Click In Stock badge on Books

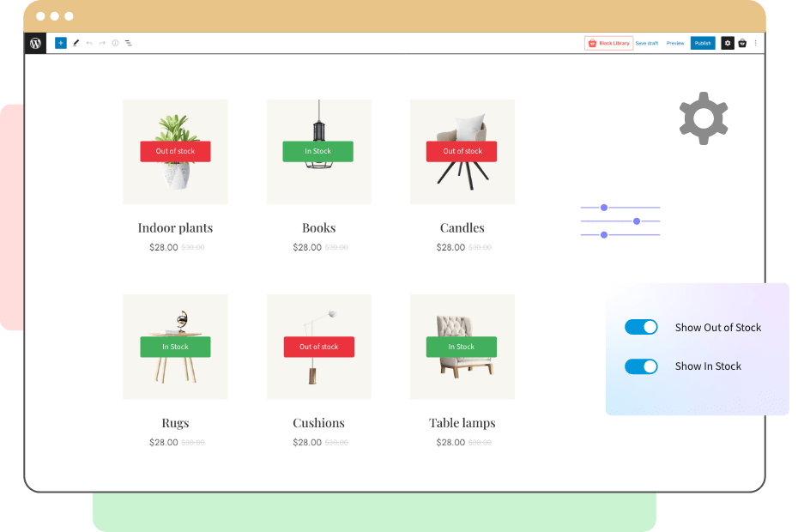[x=318, y=151]
